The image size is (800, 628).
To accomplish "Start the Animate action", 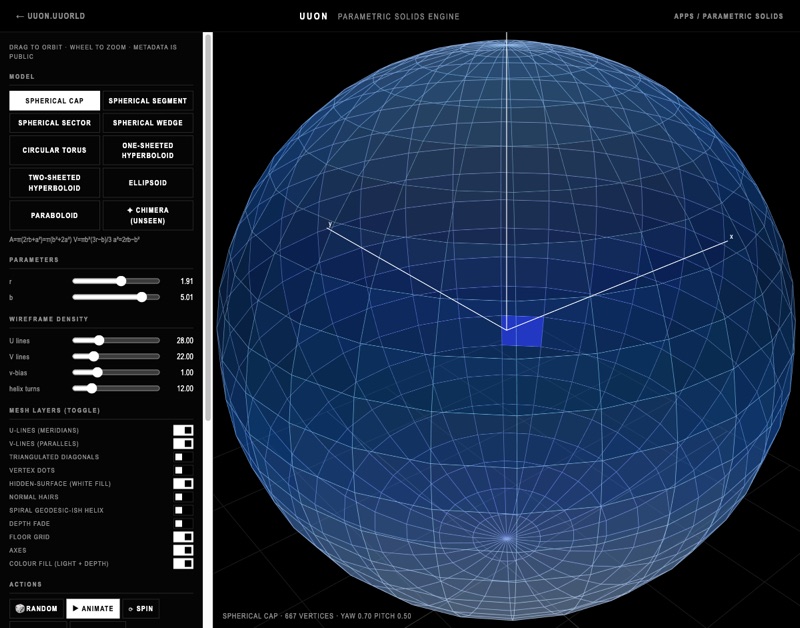I will (93, 609).
